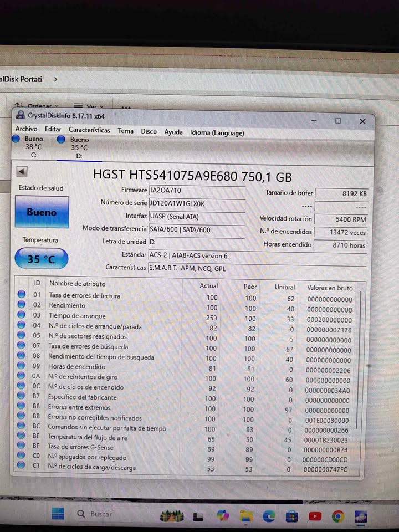Expand the breadcrumb chevron after Portatil
The height and width of the screenshot is (532, 399).
[x=55, y=79]
